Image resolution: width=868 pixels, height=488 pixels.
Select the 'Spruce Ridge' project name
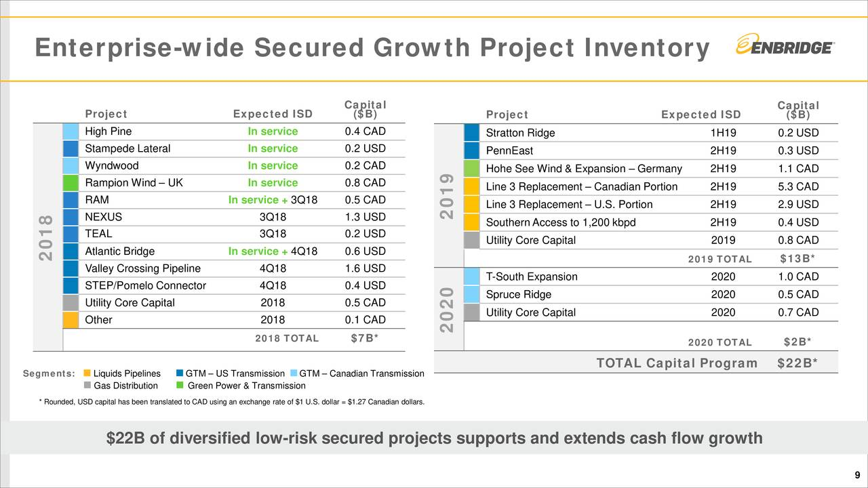point(519,294)
